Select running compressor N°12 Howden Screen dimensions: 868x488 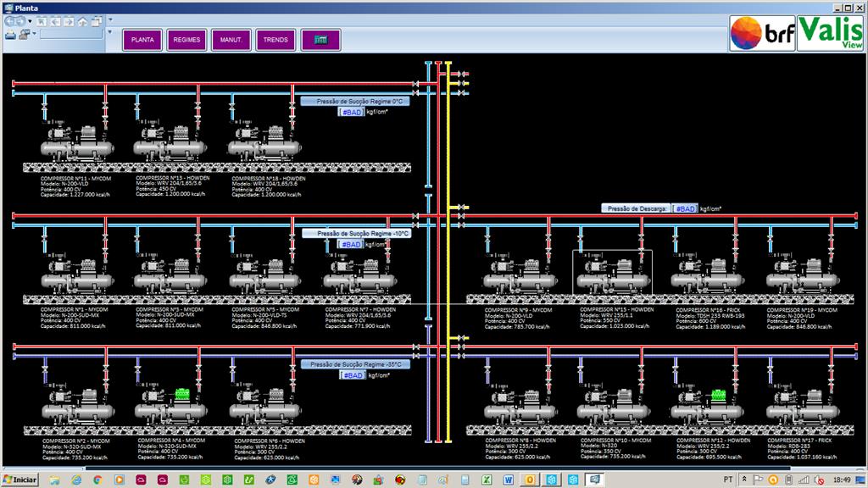point(708,404)
